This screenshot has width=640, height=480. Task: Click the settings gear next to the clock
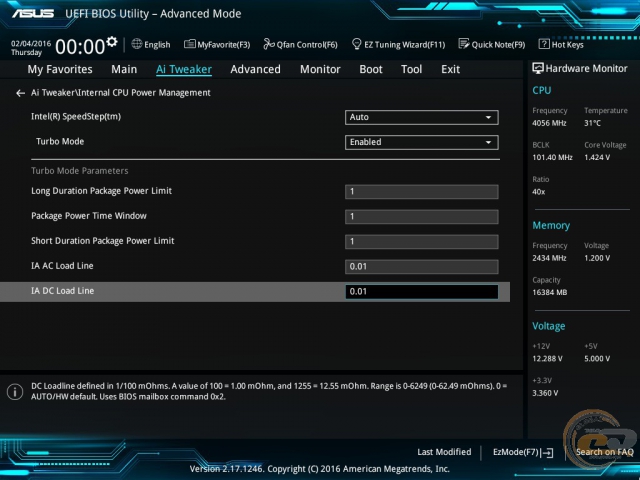pyautogui.click(x=112, y=42)
